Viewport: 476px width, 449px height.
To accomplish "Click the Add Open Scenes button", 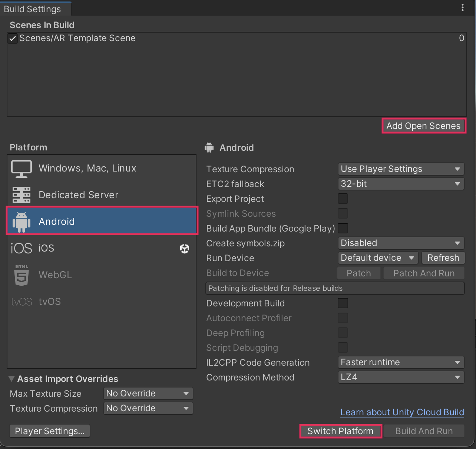I will 423,126.
